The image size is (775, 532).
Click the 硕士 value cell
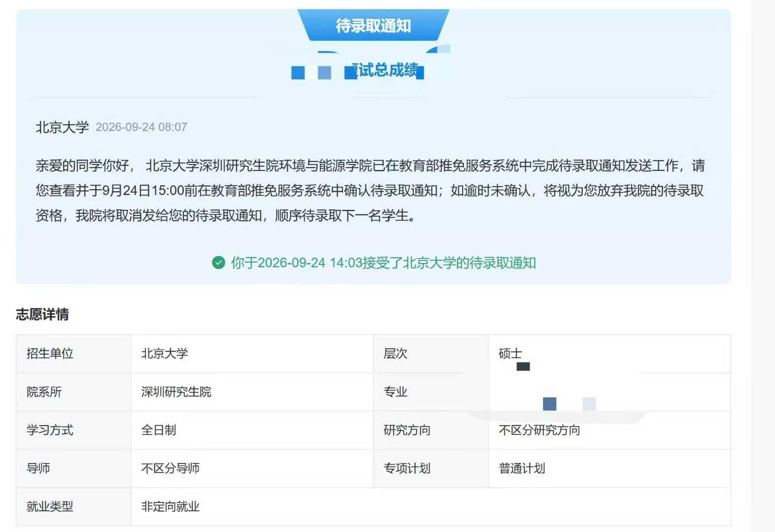point(609,354)
